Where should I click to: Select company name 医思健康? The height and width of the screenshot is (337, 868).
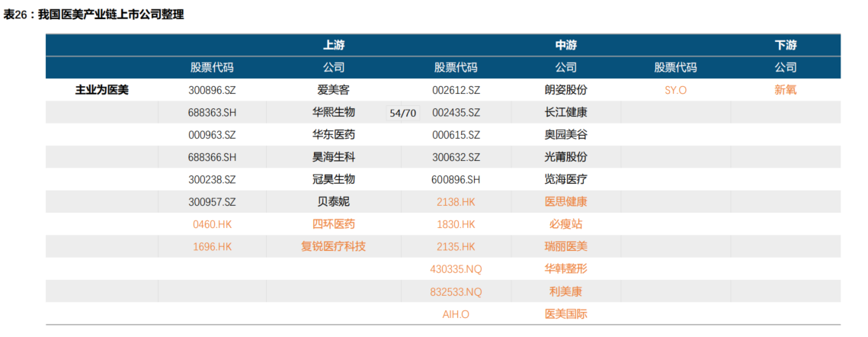point(566,202)
